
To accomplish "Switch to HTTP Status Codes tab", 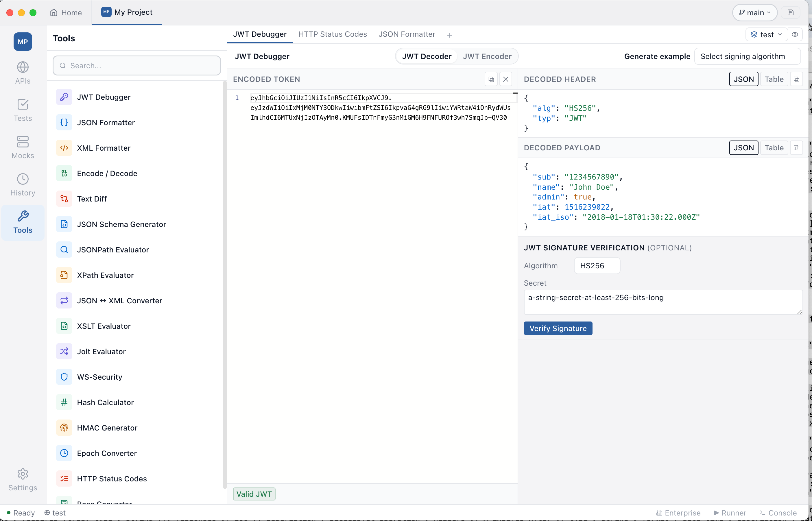I will point(333,34).
